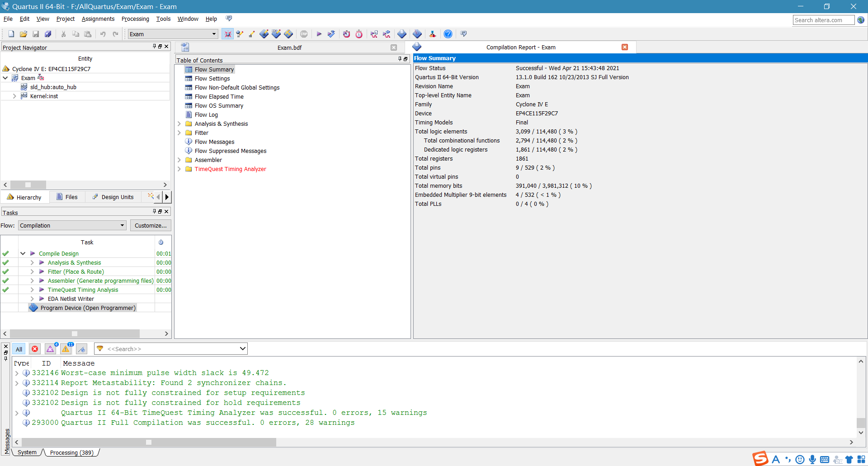Select Flow Settings in Table of Contents

click(212, 78)
